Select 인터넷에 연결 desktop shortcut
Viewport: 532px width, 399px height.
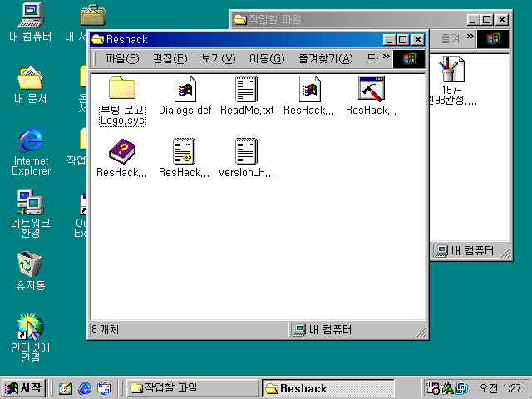(x=31, y=338)
